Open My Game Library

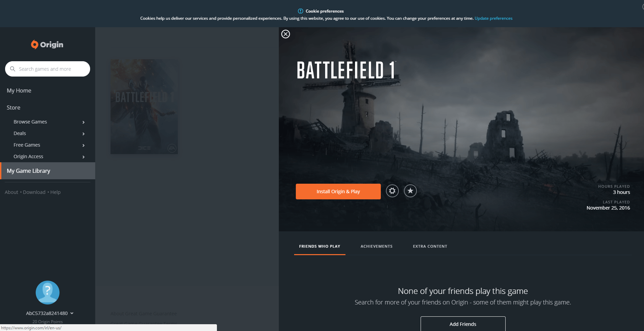[48, 171]
